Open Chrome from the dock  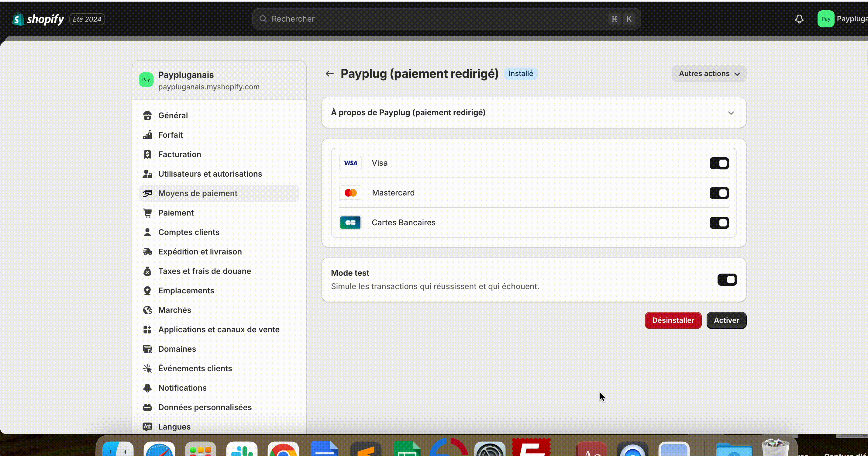click(283, 450)
